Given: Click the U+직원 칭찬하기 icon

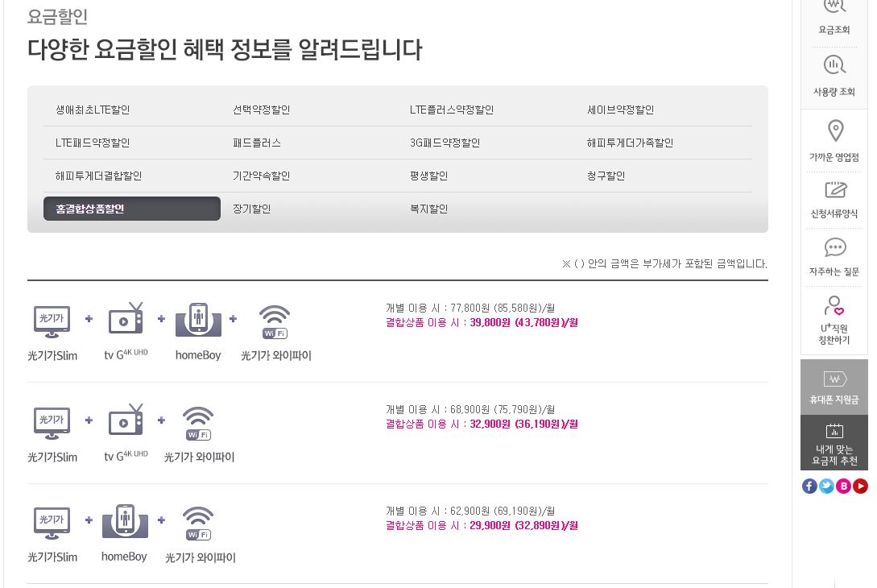Looking at the screenshot, I should pyautogui.click(x=834, y=306).
